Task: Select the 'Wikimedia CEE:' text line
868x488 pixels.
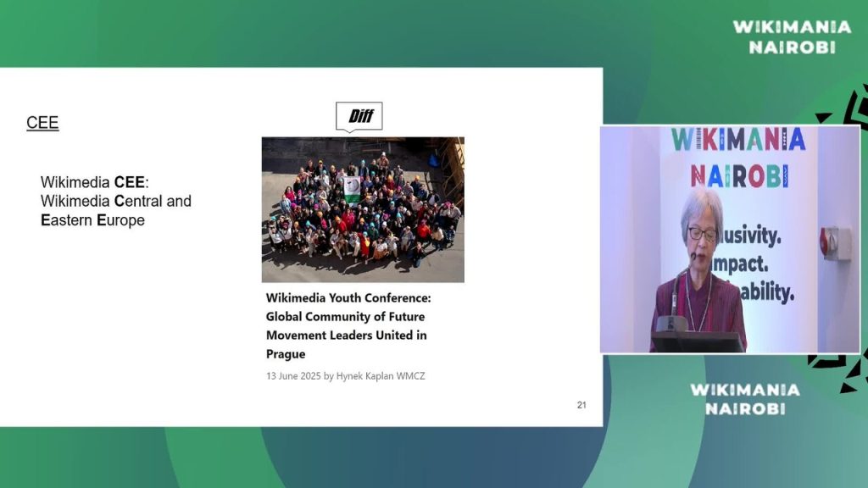Action: [x=95, y=182]
